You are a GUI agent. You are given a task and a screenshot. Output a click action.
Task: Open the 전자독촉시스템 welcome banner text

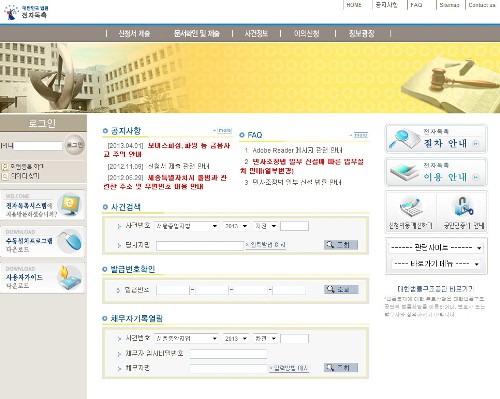31,209
